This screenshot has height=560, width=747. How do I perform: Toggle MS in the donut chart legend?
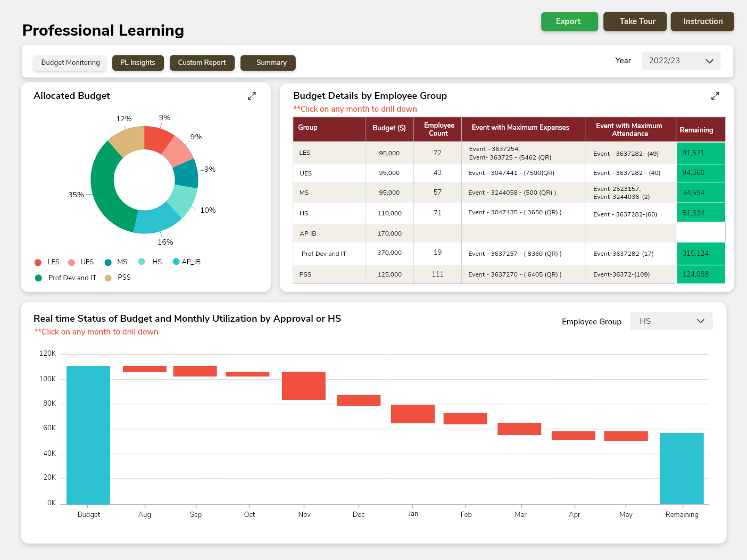point(116,262)
